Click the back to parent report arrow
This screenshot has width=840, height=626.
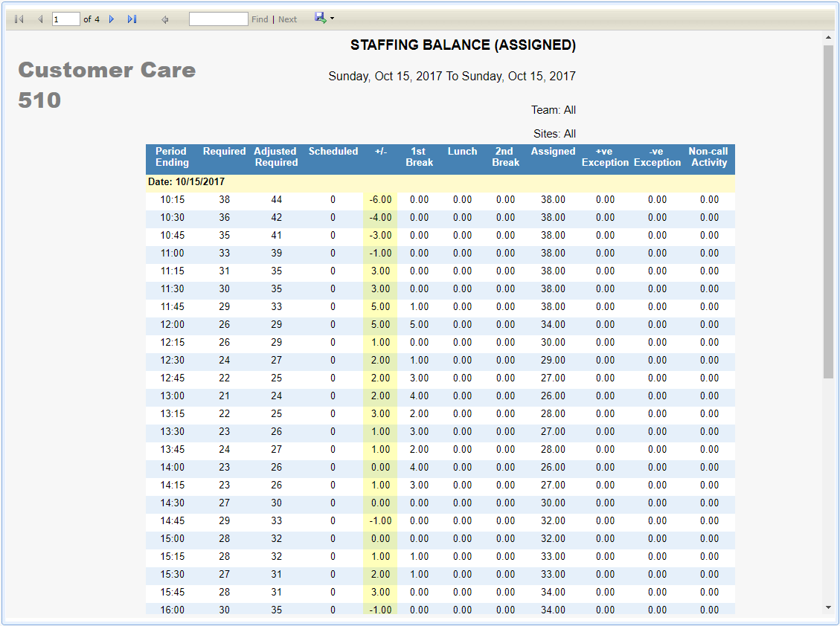165,19
